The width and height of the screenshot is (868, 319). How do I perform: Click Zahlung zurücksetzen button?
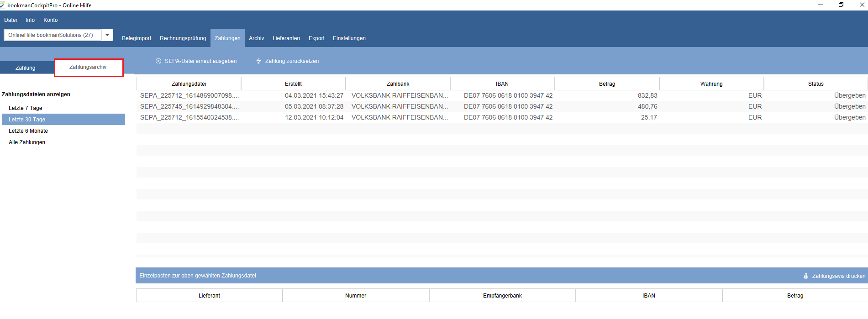click(x=288, y=61)
